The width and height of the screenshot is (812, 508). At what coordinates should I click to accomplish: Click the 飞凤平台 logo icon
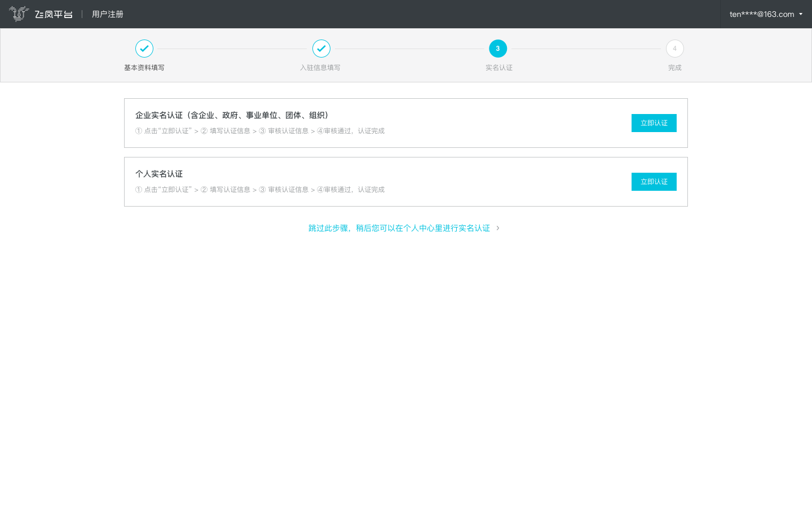click(19, 14)
